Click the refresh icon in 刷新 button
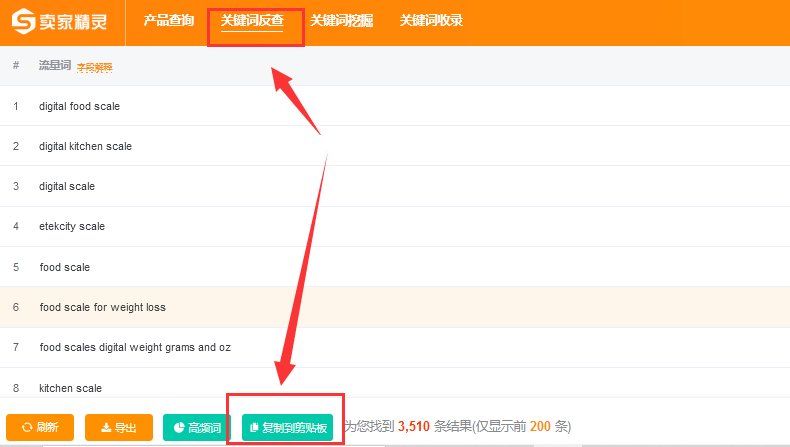790x447 pixels. click(27, 427)
